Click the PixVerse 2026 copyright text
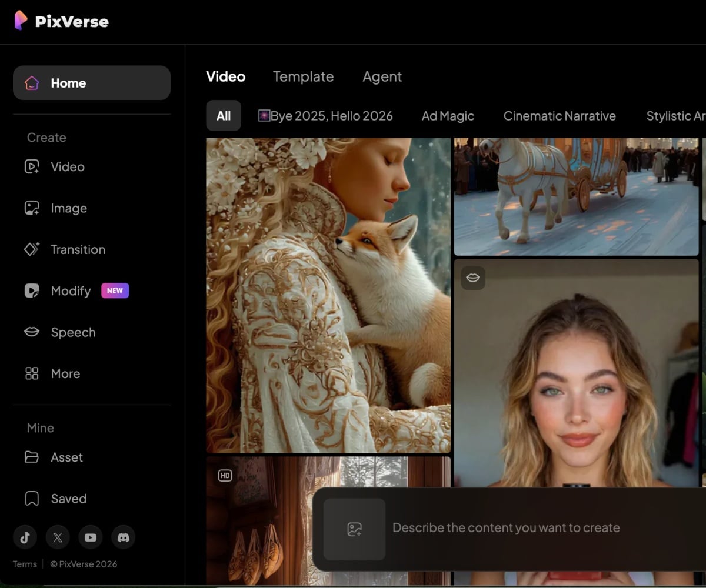706x588 pixels. 84,564
